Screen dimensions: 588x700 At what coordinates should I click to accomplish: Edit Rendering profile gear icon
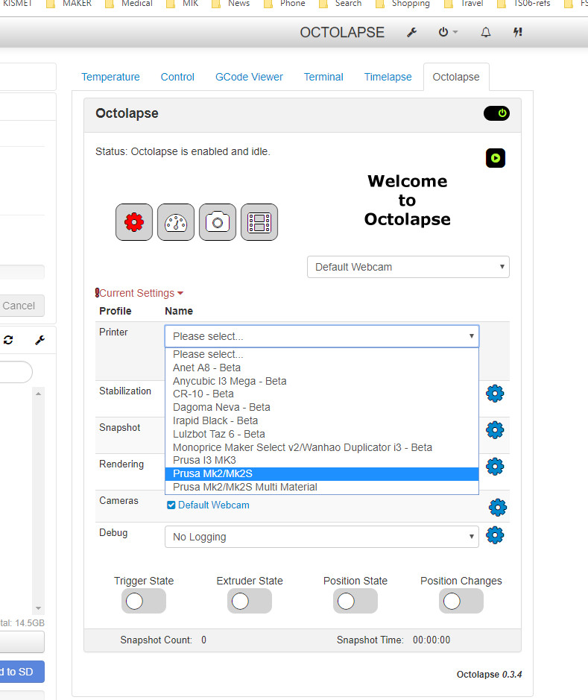pyautogui.click(x=495, y=467)
